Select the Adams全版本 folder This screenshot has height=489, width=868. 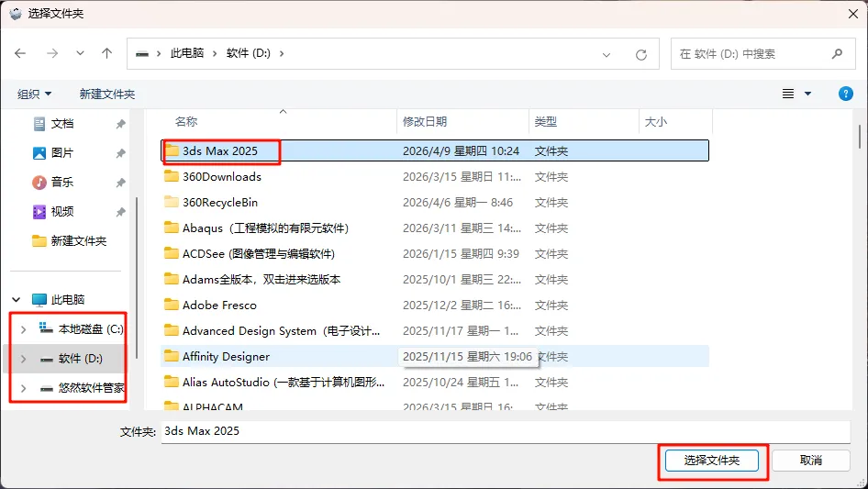(435, 279)
